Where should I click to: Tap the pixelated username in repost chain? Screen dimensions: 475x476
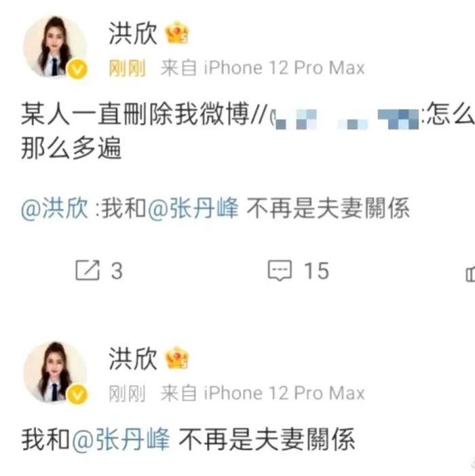tap(345, 119)
